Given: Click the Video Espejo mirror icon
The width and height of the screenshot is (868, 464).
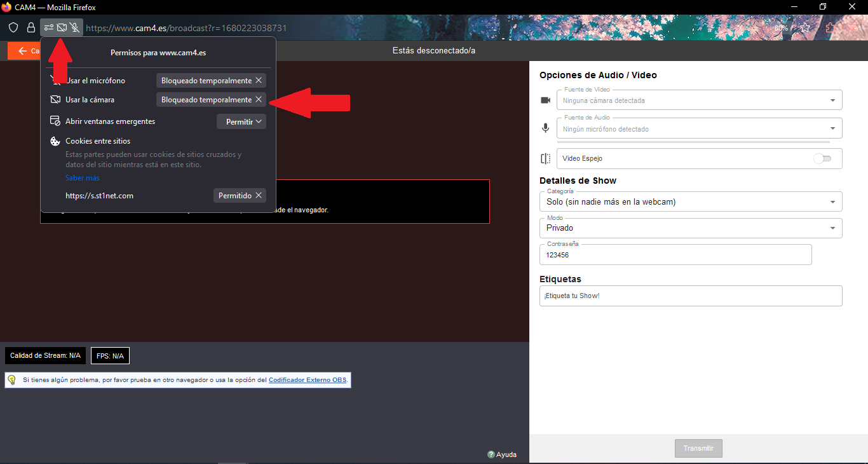Looking at the screenshot, I should point(545,159).
